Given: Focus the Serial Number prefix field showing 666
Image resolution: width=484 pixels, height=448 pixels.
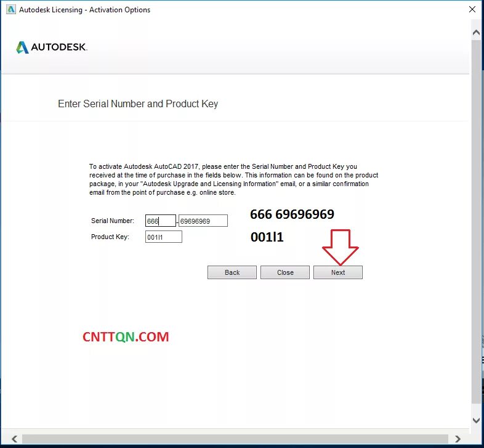Looking at the screenshot, I should [x=161, y=221].
